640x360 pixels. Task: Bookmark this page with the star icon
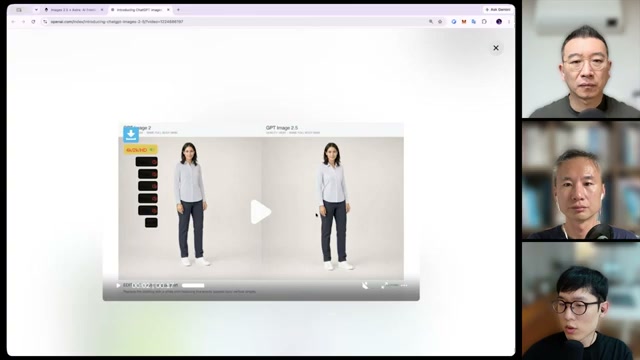coord(440,22)
